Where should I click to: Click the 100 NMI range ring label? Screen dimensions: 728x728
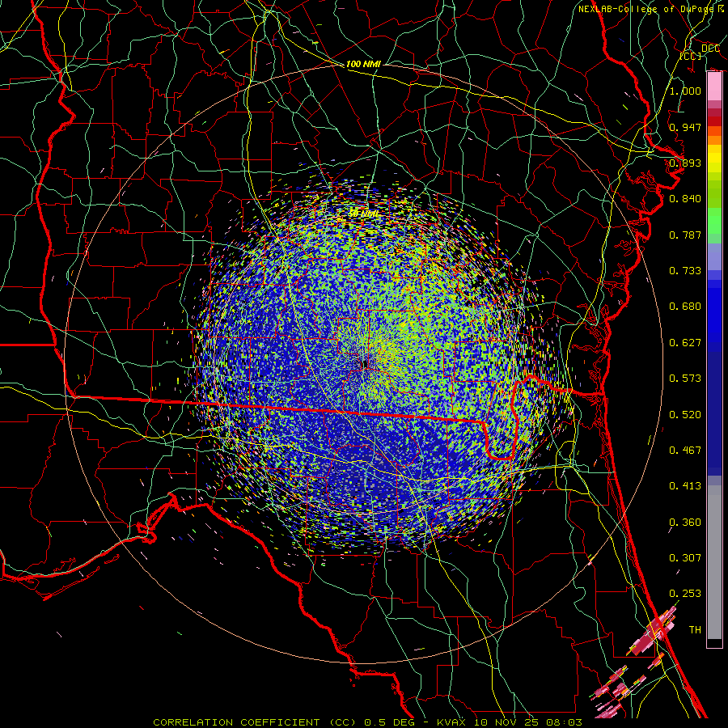363,64
